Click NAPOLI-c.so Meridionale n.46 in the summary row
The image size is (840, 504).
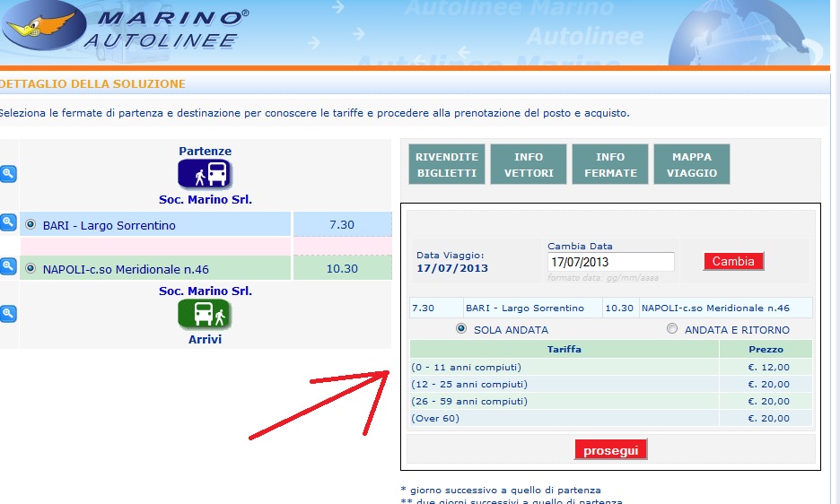715,308
